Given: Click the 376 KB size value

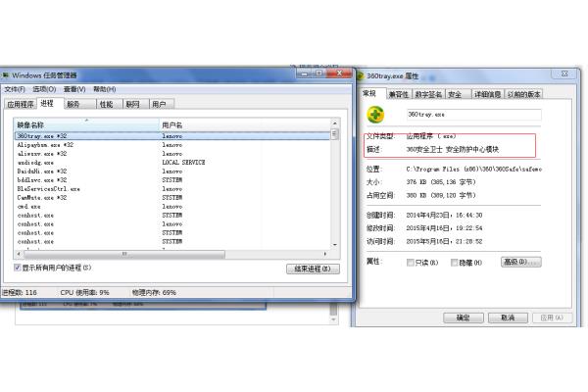Looking at the screenshot, I should tap(441, 182).
